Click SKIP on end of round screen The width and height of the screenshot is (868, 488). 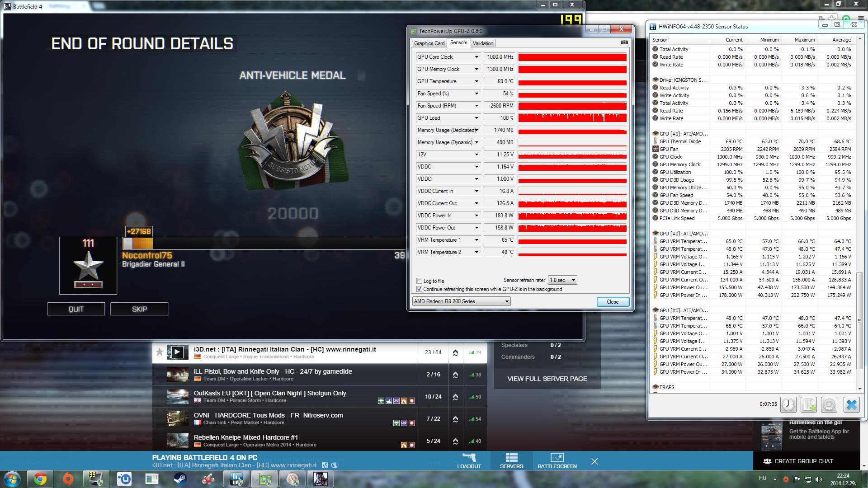(x=139, y=309)
